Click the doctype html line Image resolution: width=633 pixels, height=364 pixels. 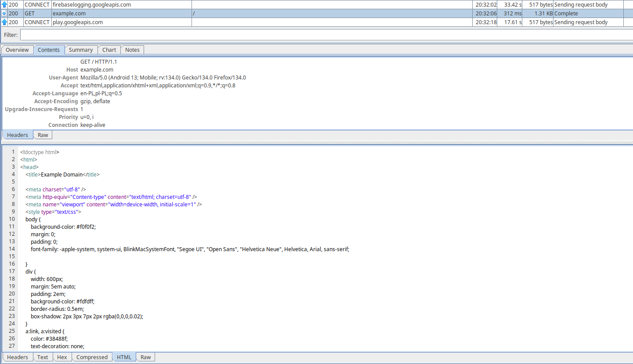40,152
